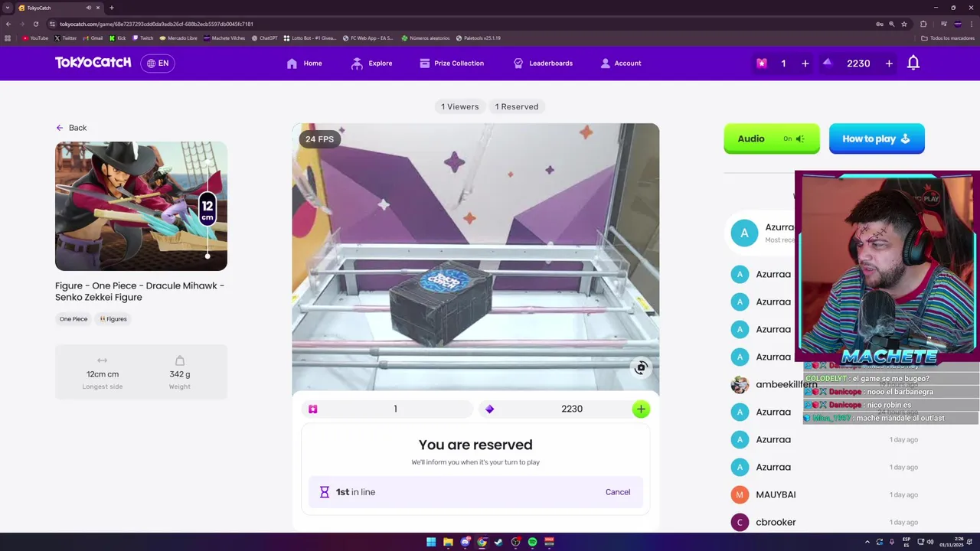
Task: Open Spotify from the taskbar
Action: pos(532,542)
